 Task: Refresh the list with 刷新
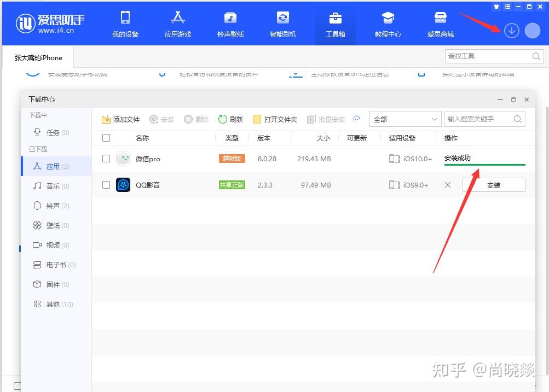point(230,120)
